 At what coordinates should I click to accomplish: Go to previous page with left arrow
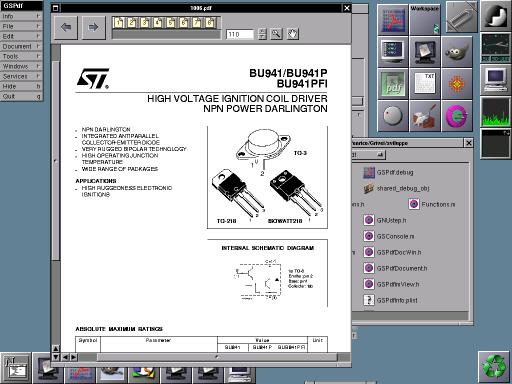66,27
